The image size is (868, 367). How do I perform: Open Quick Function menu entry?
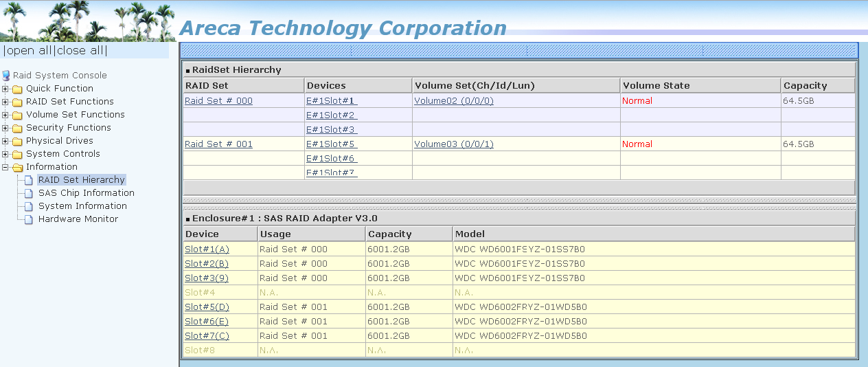(60, 89)
